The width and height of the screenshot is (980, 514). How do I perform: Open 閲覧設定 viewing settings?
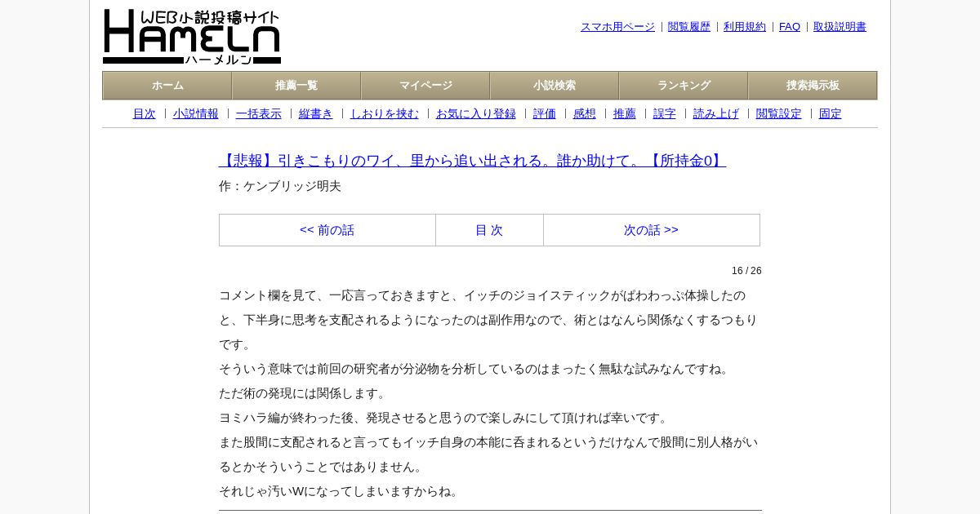[x=779, y=113]
